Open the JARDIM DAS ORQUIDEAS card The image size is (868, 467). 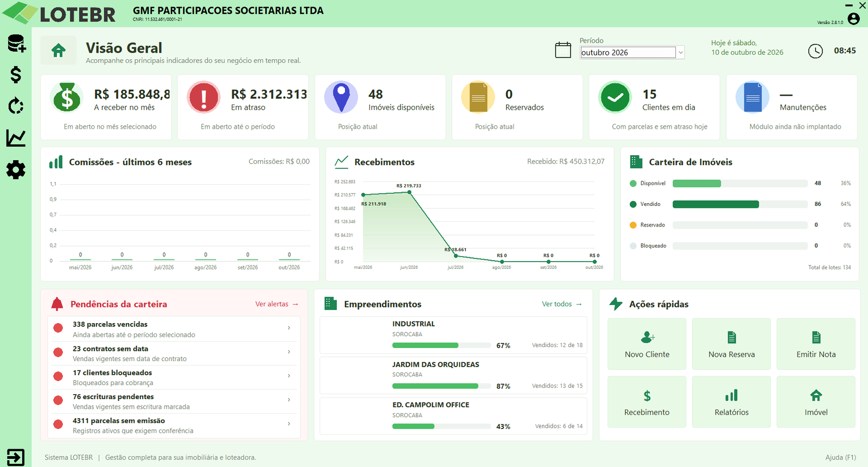(x=453, y=375)
